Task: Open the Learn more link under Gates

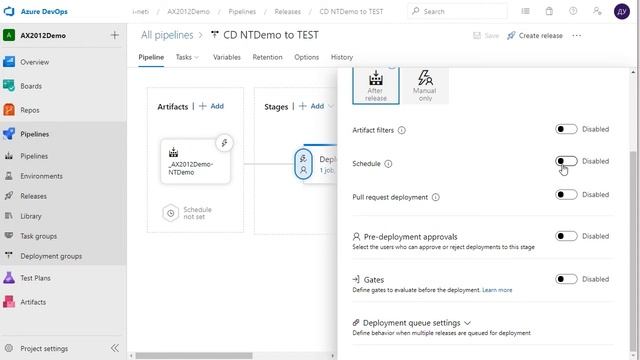Action: (x=497, y=290)
